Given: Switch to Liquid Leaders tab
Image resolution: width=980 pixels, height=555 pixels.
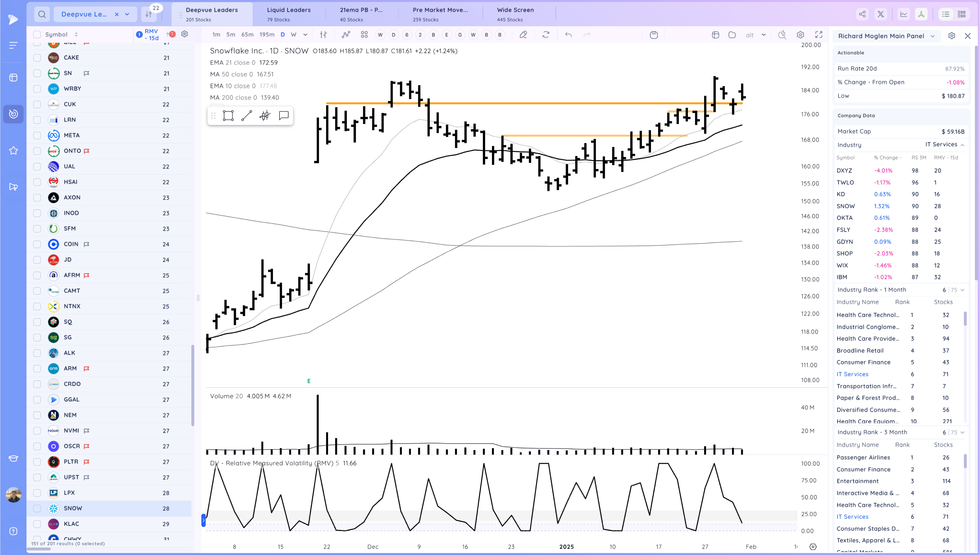Looking at the screenshot, I should click(289, 14).
